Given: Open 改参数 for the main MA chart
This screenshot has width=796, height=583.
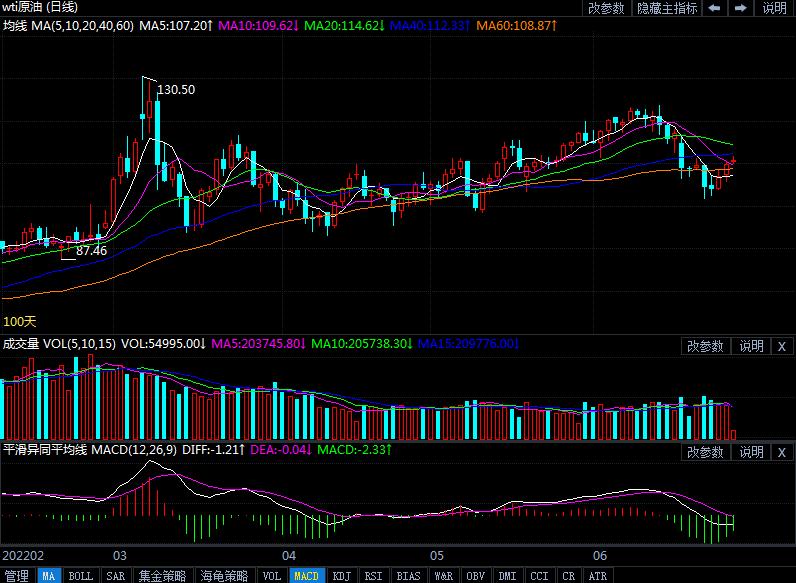Looking at the screenshot, I should 606,8.
